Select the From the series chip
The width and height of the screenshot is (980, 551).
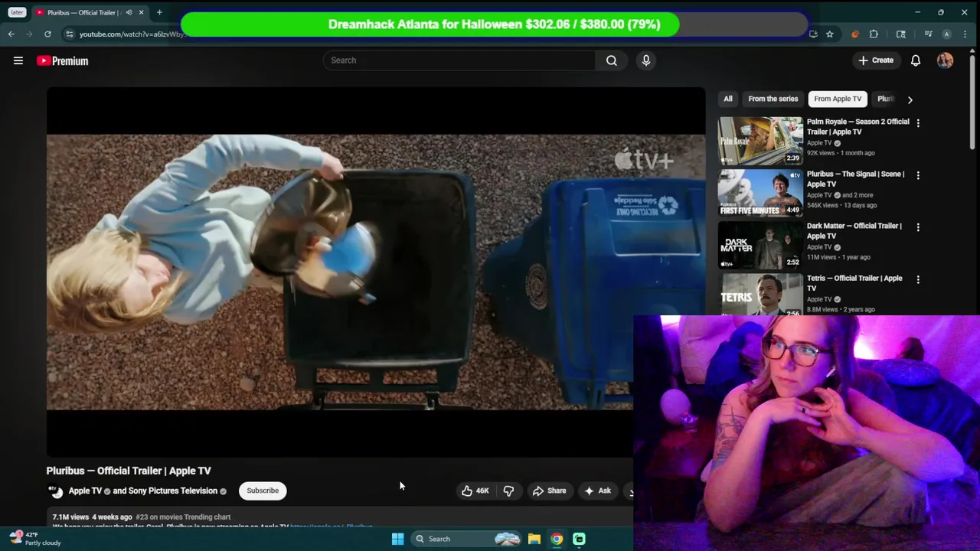[773, 99]
